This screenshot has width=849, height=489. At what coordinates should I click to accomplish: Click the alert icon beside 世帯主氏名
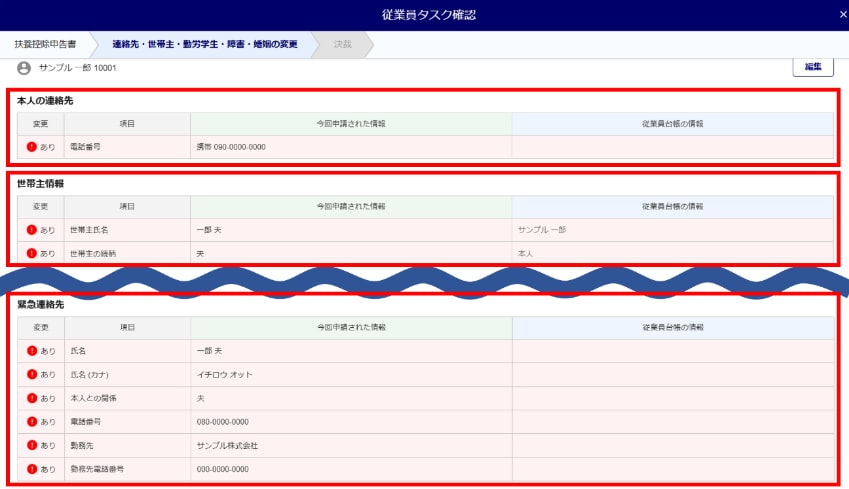tap(32, 230)
